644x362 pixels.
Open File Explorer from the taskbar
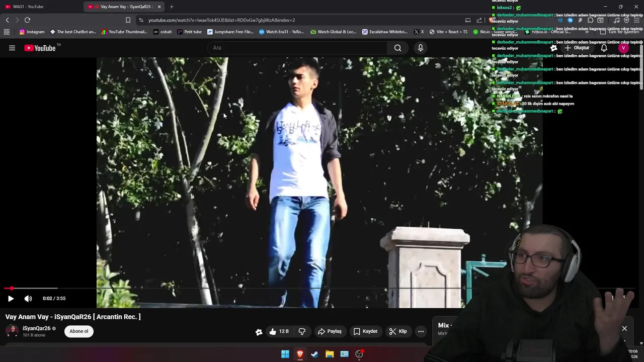[330, 354]
